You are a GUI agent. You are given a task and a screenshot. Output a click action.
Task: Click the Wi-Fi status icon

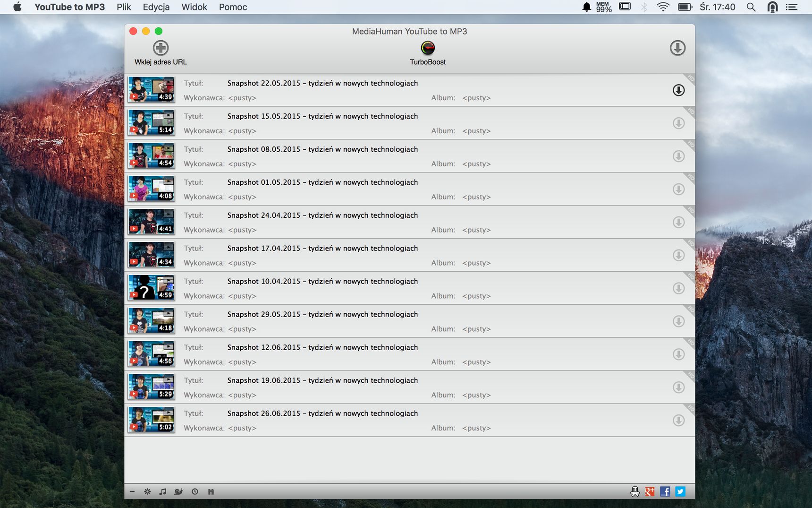point(663,7)
